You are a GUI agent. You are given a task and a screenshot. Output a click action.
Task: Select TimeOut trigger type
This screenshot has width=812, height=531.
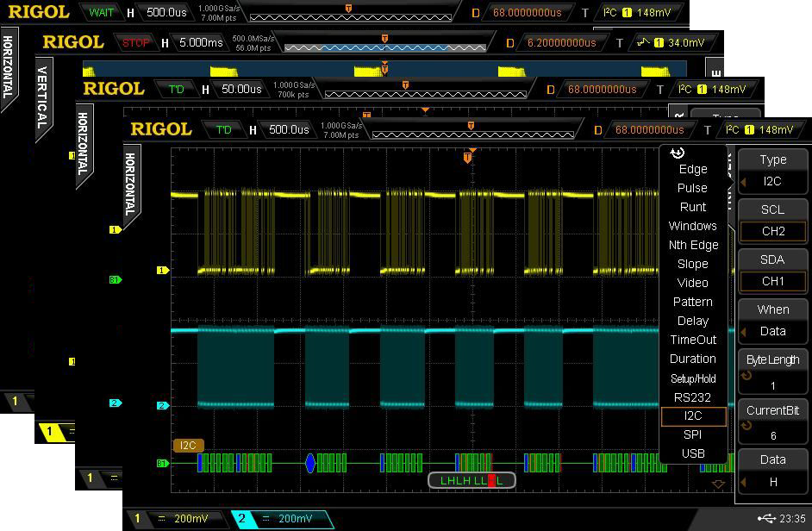click(x=693, y=340)
